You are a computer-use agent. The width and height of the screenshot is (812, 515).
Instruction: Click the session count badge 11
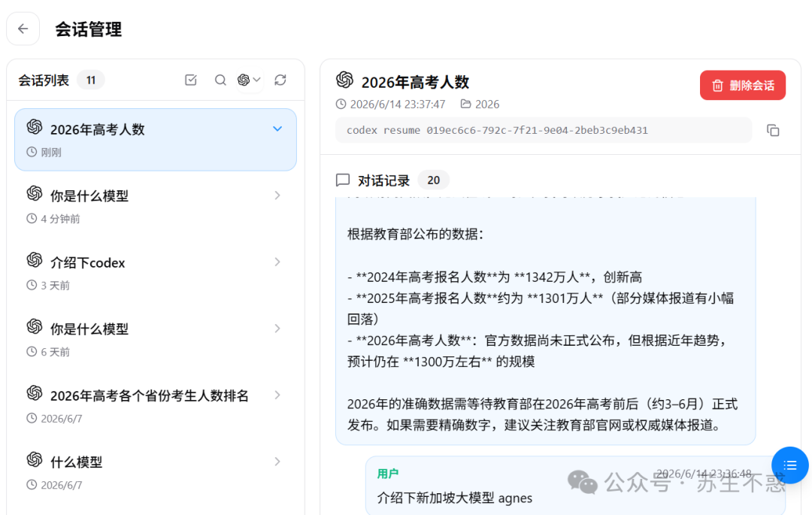(x=91, y=80)
